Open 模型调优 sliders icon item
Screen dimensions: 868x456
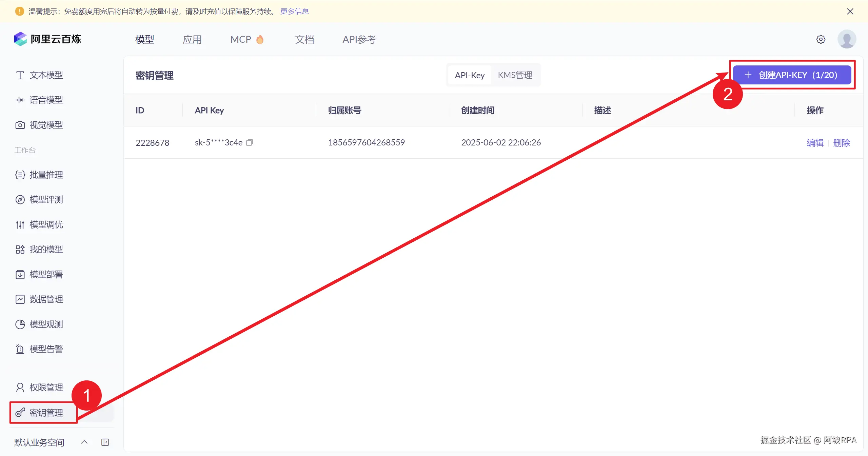20,225
